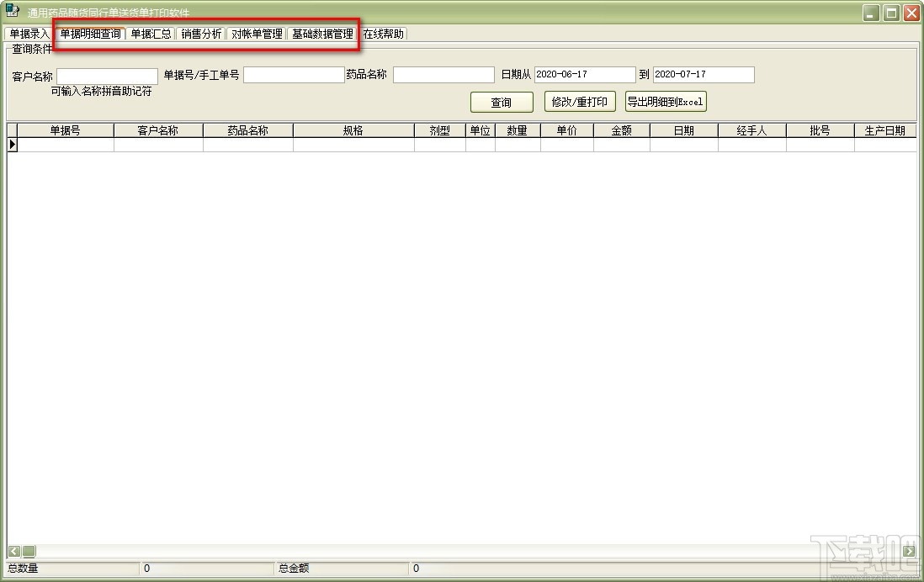
Task: Open the 单据录入 tab
Action: [29, 34]
